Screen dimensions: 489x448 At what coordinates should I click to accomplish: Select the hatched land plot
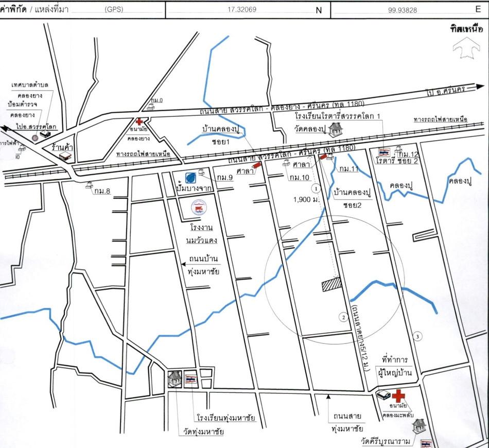(332, 285)
